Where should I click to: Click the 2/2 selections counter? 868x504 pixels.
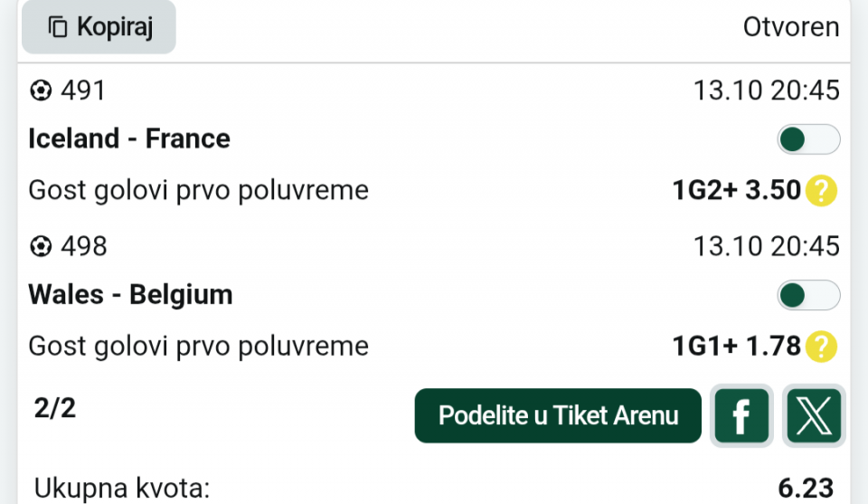(x=55, y=408)
